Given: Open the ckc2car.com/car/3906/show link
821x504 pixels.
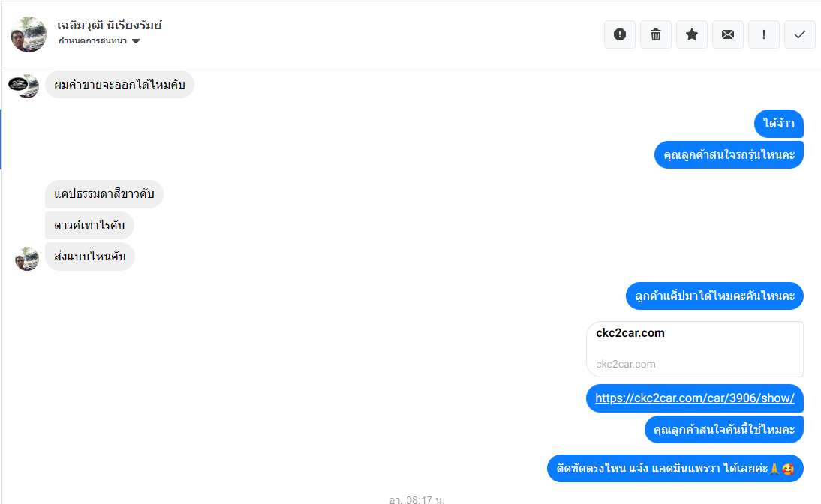Looking at the screenshot, I should pos(695,398).
